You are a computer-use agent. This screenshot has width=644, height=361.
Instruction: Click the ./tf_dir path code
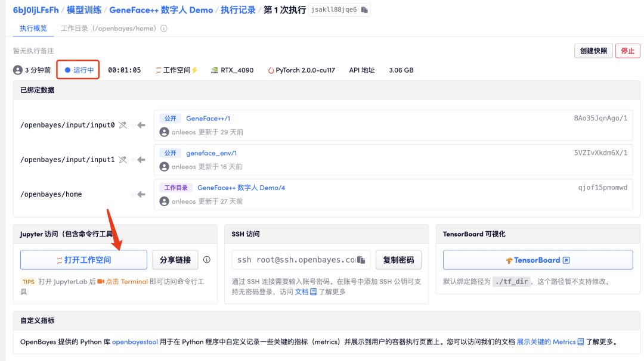pos(512,281)
